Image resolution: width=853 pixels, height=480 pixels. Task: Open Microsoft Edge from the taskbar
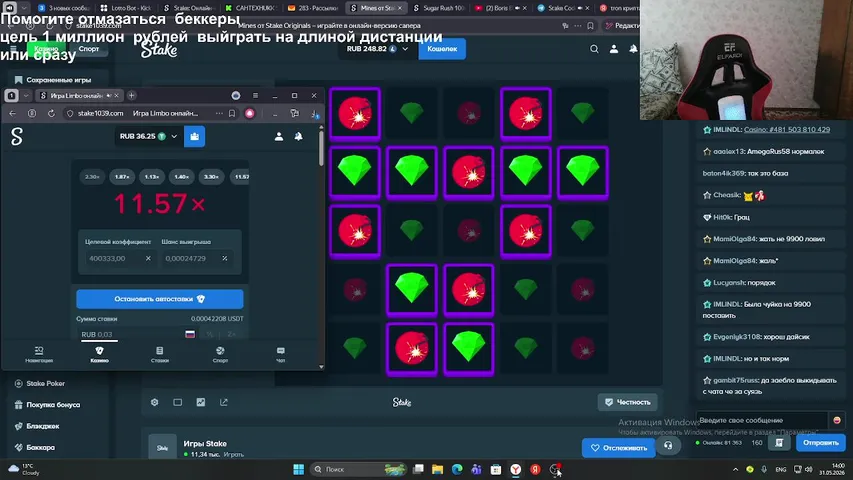point(457,469)
